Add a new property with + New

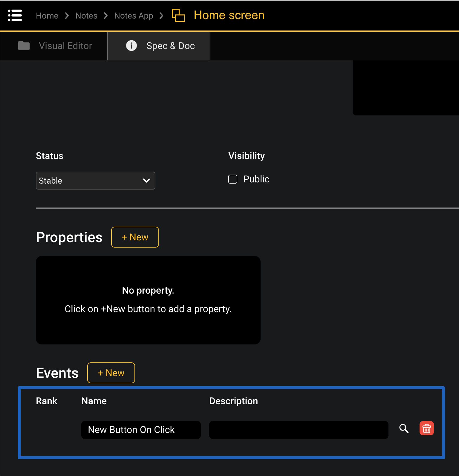click(x=135, y=237)
